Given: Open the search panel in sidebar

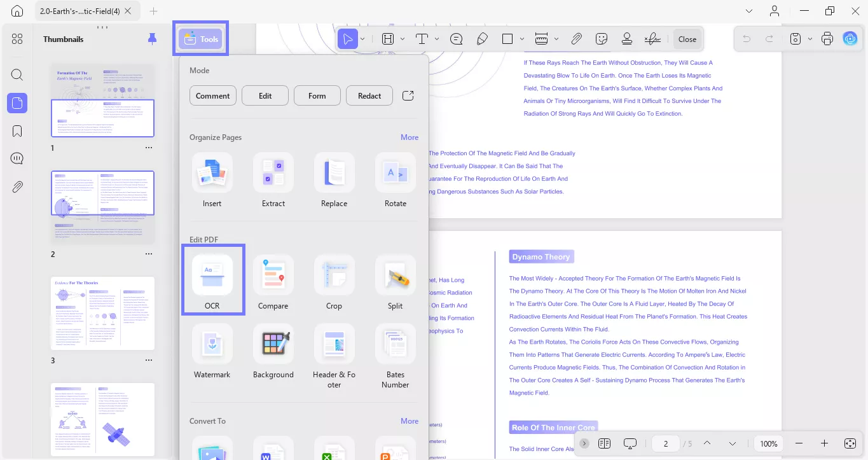Looking at the screenshot, I should 17,75.
